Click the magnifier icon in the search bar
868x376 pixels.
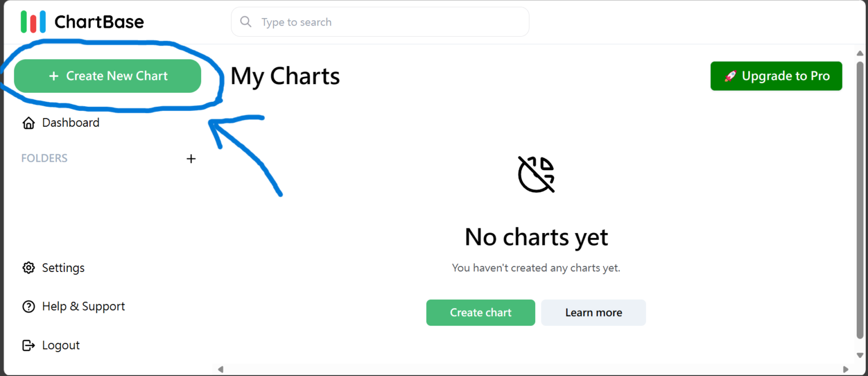tap(246, 21)
